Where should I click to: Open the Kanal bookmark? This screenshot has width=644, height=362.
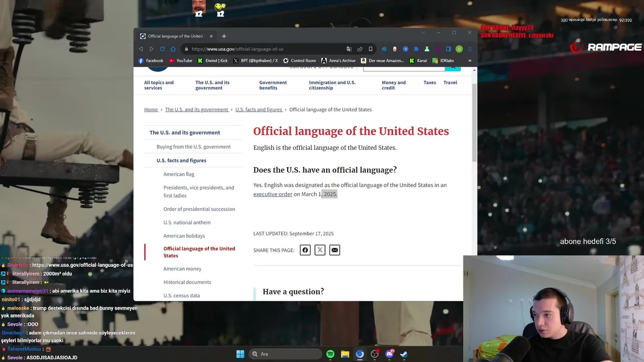(x=418, y=60)
